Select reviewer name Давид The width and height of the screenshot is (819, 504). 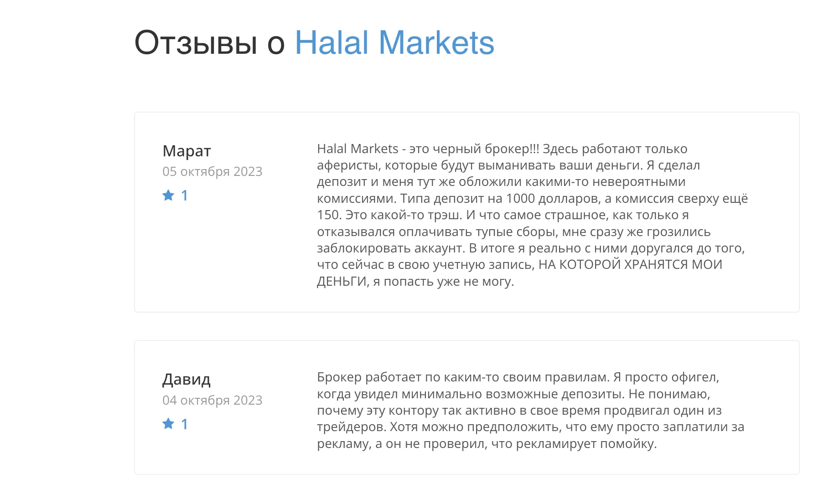187,379
